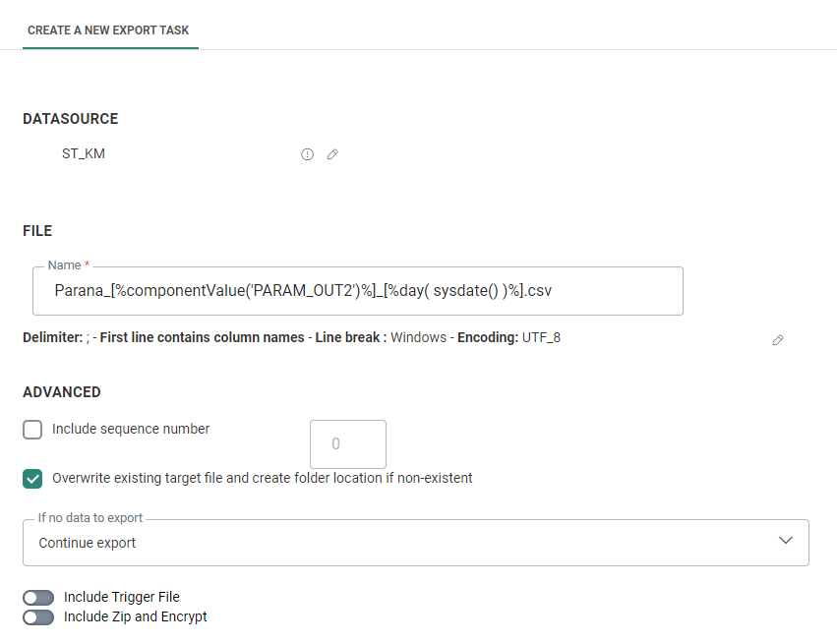Click the DATASOURCE section heading

[x=70, y=119]
